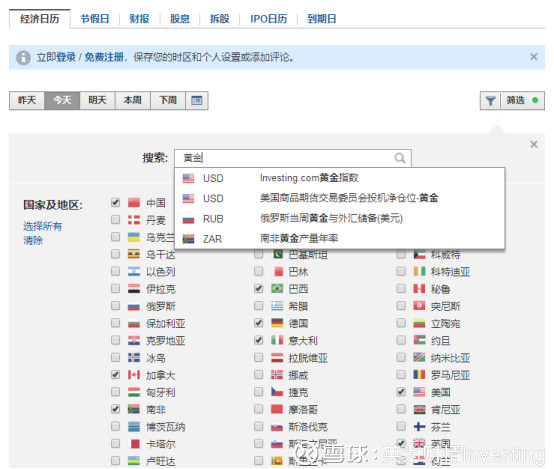This screenshot has height=469, width=554.
Task: Uncheck the 美国 checkbox
Action: tap(401, 392)
